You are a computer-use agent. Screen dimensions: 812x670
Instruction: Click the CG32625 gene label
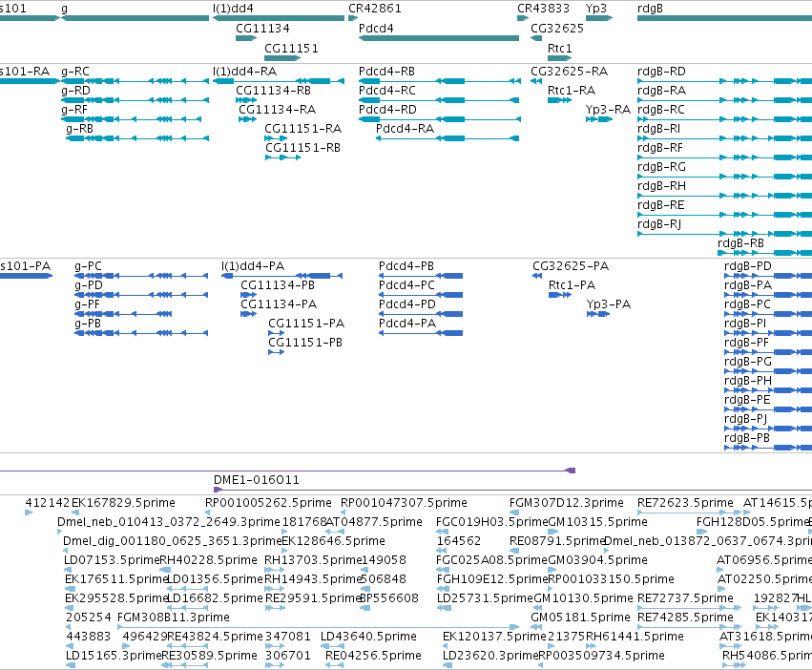click(557, 29)
